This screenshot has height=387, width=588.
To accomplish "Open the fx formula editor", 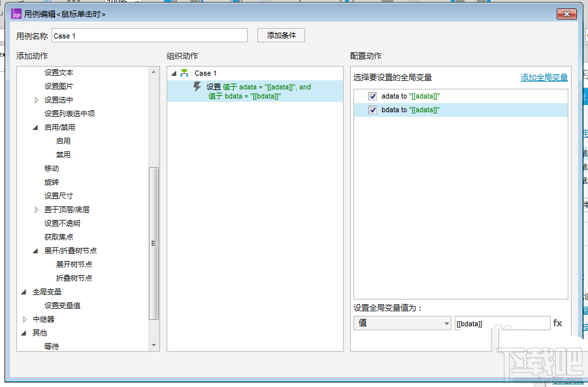I will (558, 323).
